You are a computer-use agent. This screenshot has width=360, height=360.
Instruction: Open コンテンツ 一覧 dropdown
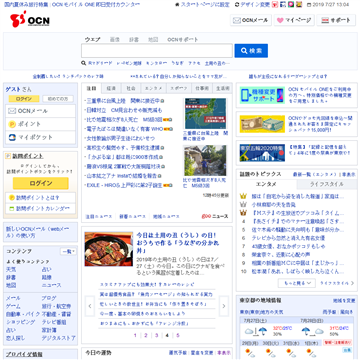pos(68,251)
